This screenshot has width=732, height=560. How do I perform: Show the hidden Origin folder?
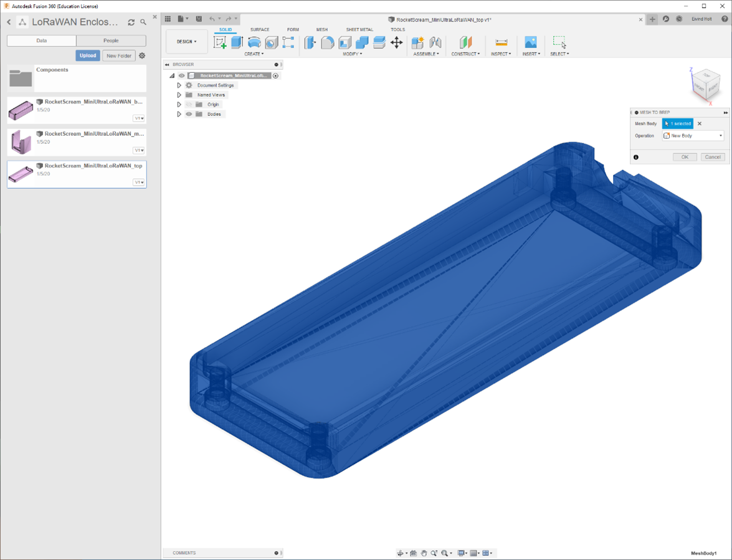point(189,105)
